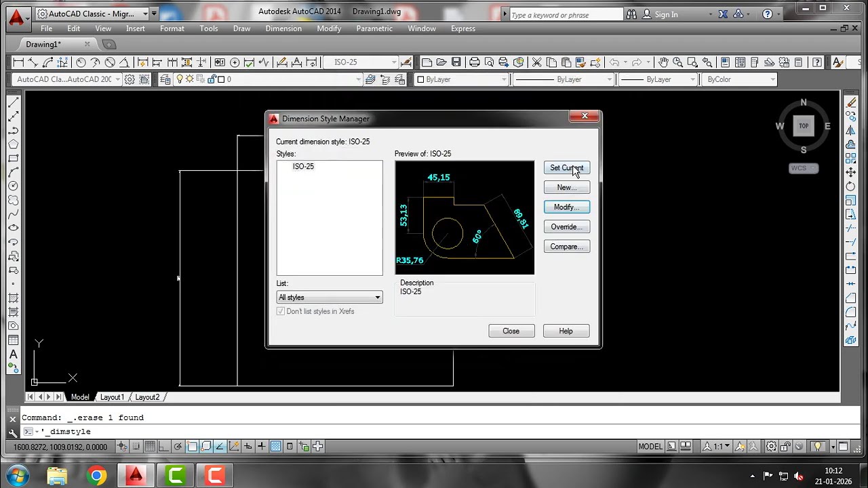Screen dimensions: 868x488
Task: Click the Match Properties icon
Action: [x=580, y=62]
